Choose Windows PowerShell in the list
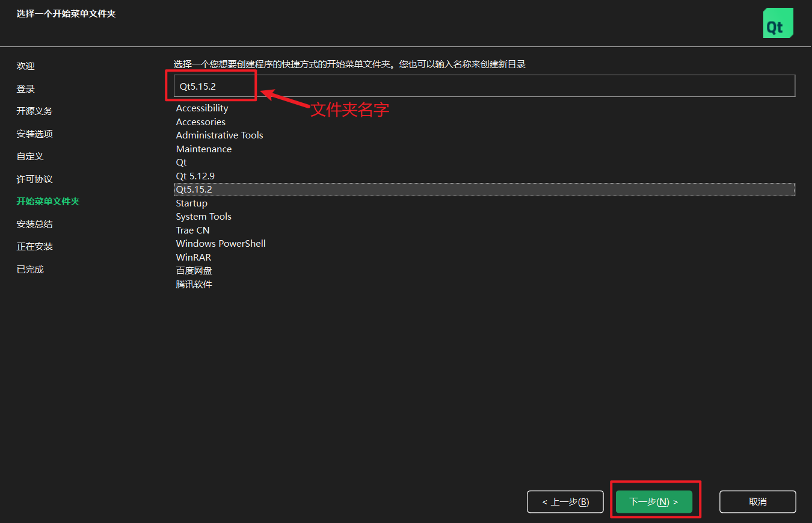This screenshot has height=523, width=812. [221, 244]
